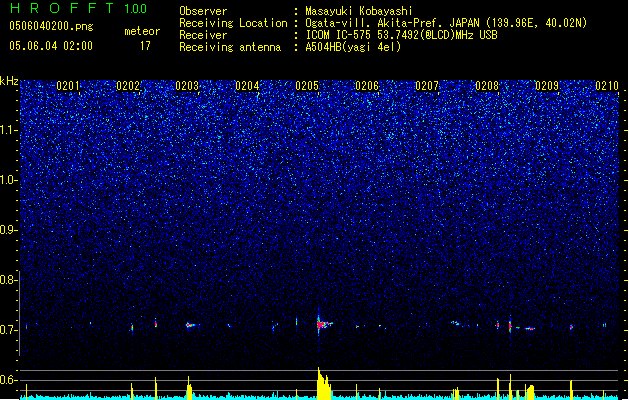629x400 pixels.
Task: Click the meteor label
Action: point(142,31)
